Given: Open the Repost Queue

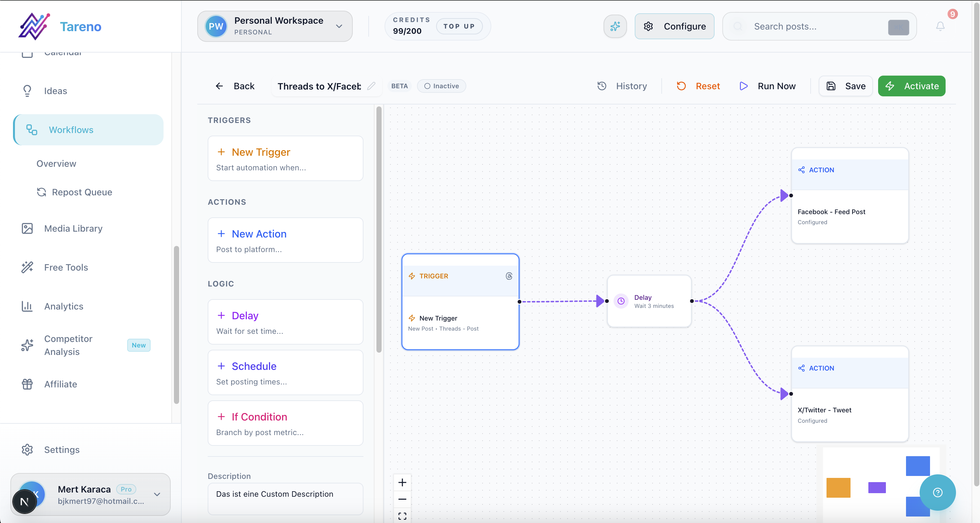Looking at the screenshot, I should [75, 192].
